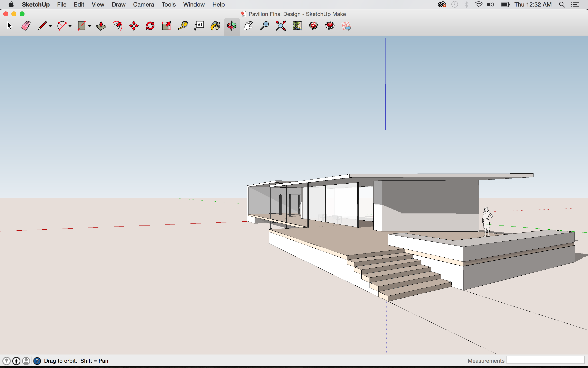
Task: Open the Time Machine menu bar icon
Action: 454,4
